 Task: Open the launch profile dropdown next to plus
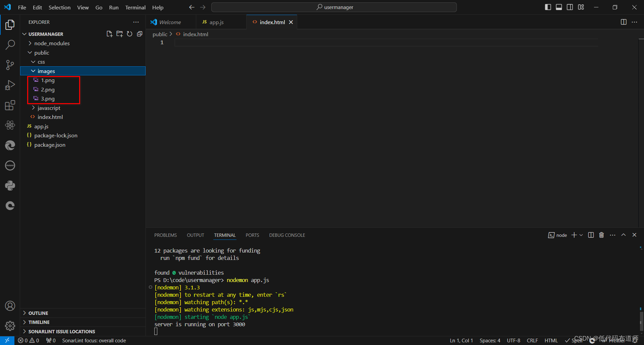pos(581,235)
